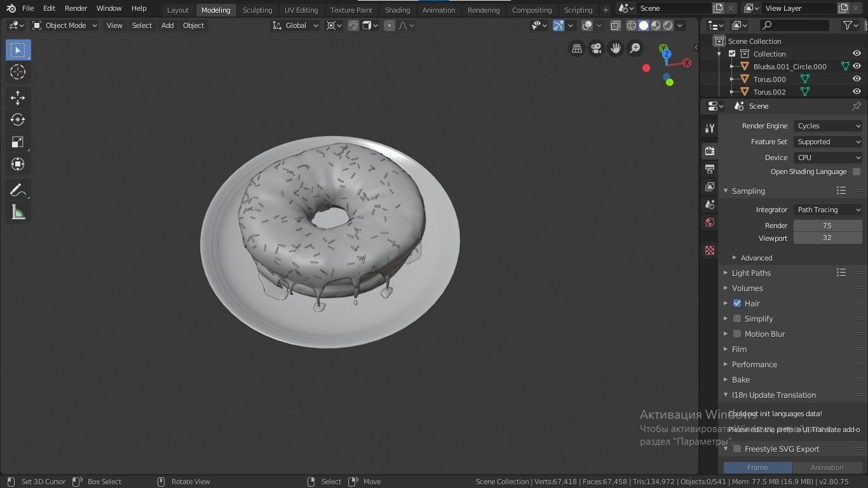Click the Blender logo menu icon
This screenshot has height=488, width=868.
(11, 8)
